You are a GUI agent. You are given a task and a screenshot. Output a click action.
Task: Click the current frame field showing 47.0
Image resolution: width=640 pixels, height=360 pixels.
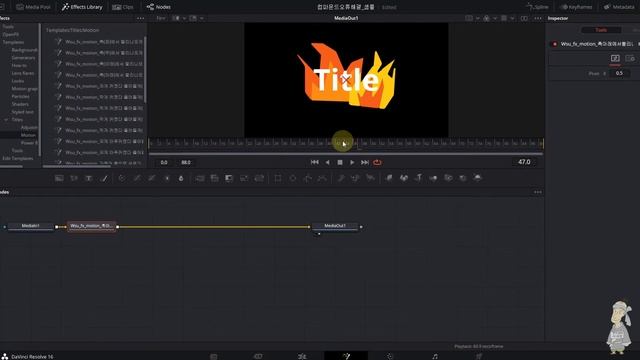tap(524, 162)
